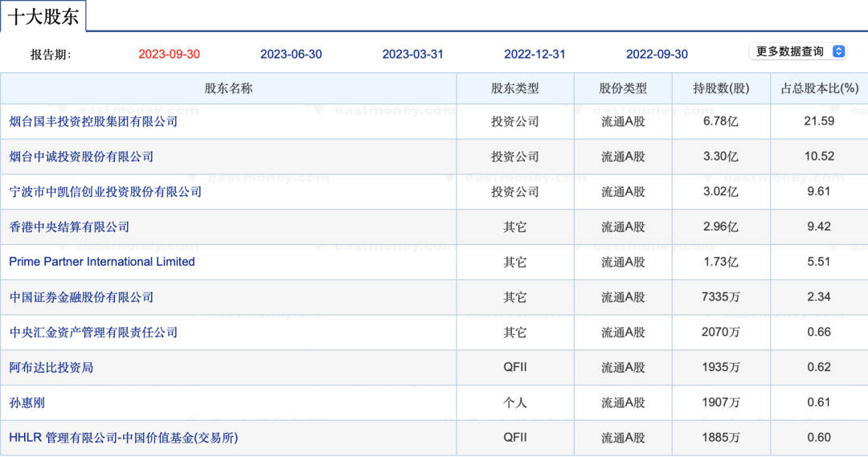Click QFII type in 阿布达比投资局 row

pos(515,367)
